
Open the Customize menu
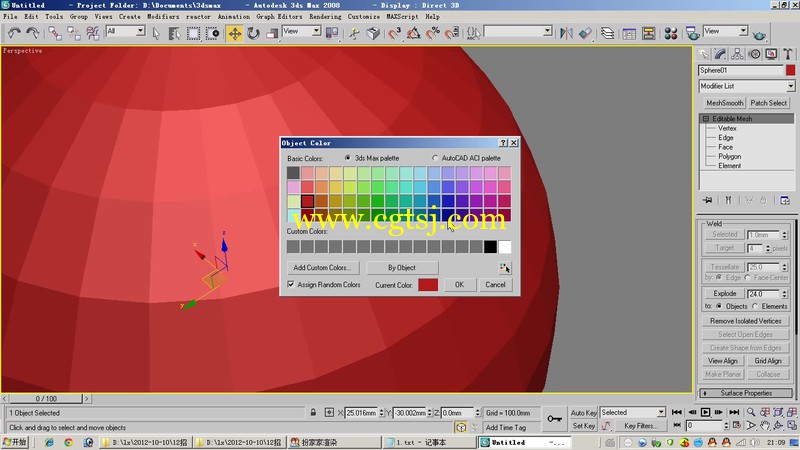(364, 17)
